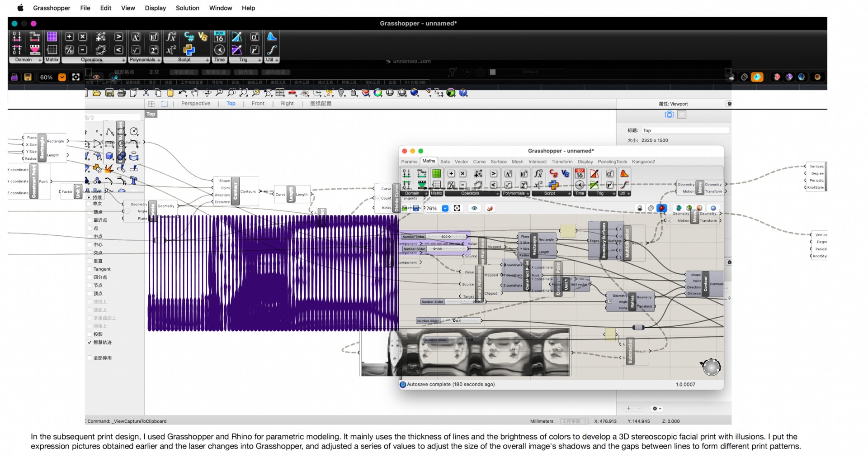This screenshot has width=868, height=458.
Task: Enable 端点 osnap checkbox
Action: [90, 212]
